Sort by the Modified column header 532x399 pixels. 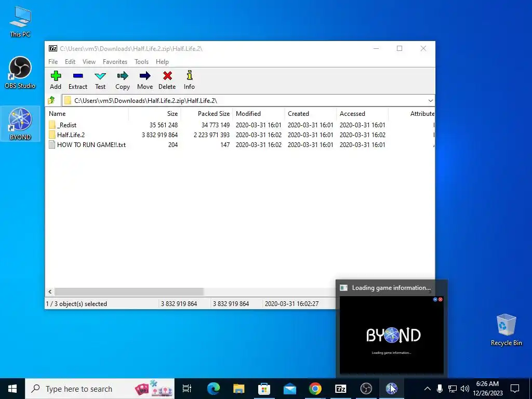pyautogui.click(x=259, y=114)
